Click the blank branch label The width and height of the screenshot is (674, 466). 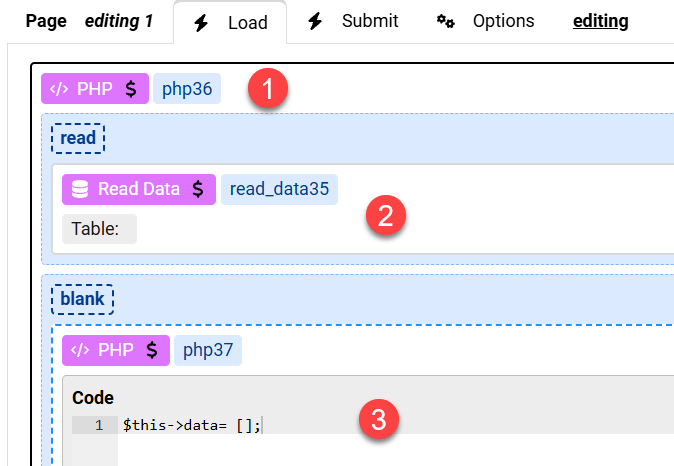point(82,299)
